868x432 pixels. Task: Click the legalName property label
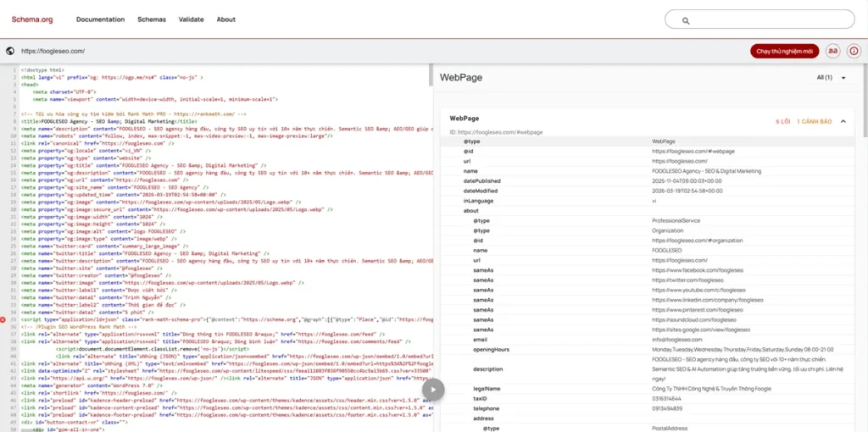487,389
